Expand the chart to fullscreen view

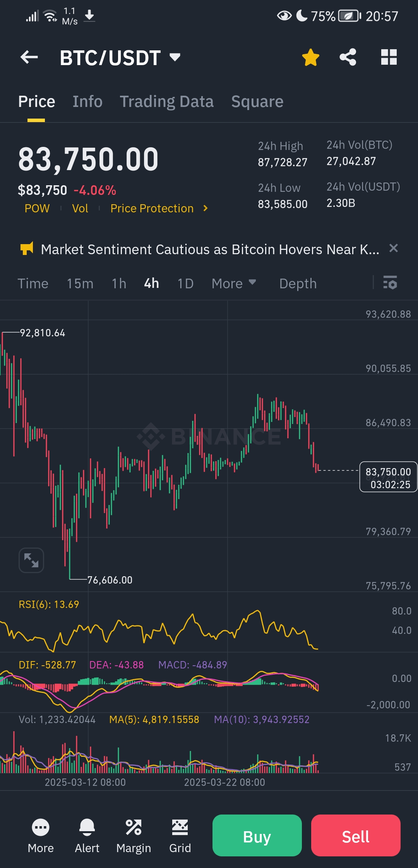coord(31,560)
